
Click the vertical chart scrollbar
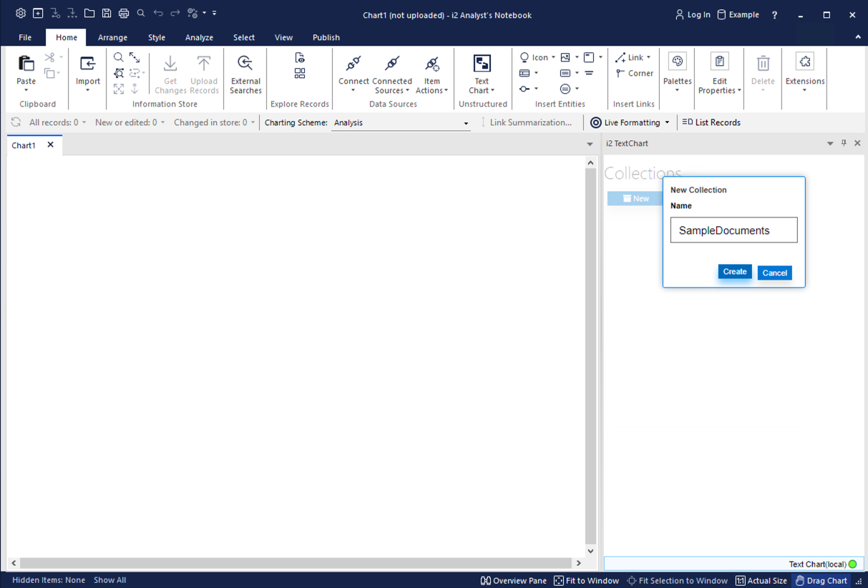tap(590, 356)
